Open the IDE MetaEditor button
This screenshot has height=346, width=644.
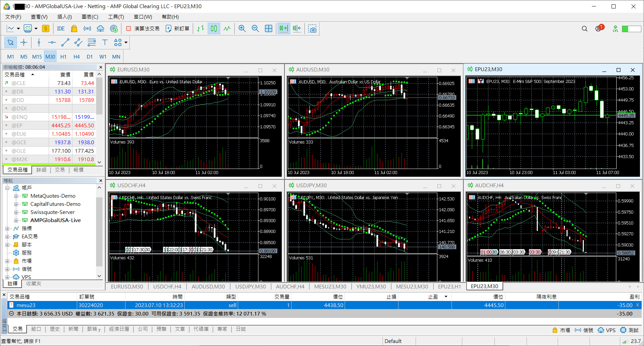pos(61,29)
